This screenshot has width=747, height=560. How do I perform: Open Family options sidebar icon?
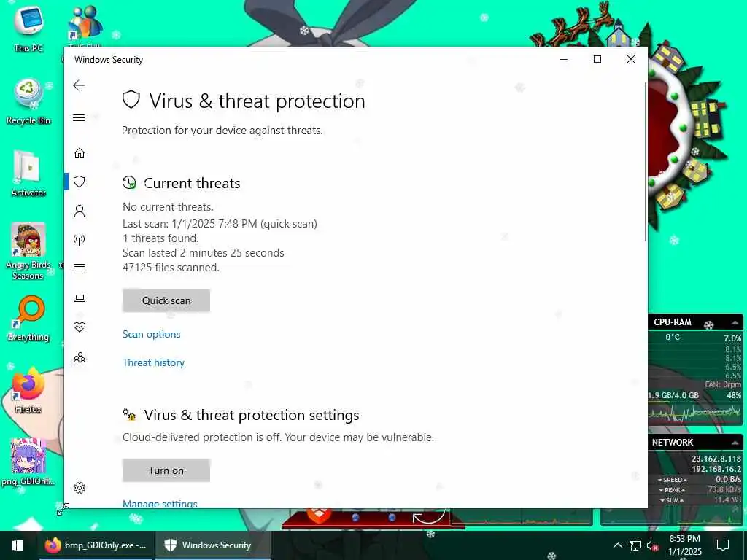[80, 357]
